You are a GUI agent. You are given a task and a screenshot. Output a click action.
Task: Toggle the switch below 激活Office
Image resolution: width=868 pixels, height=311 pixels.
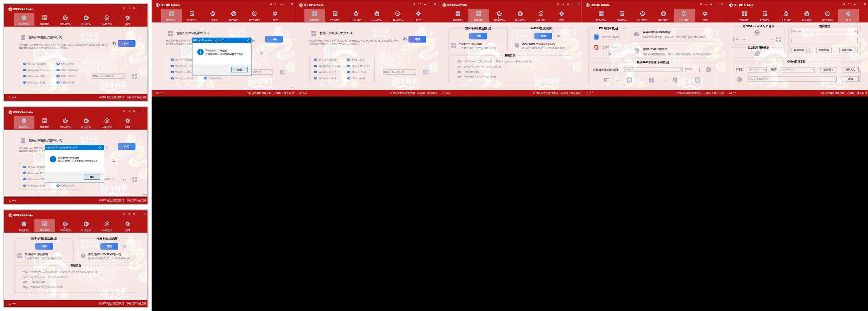click(x=609, y=54)
